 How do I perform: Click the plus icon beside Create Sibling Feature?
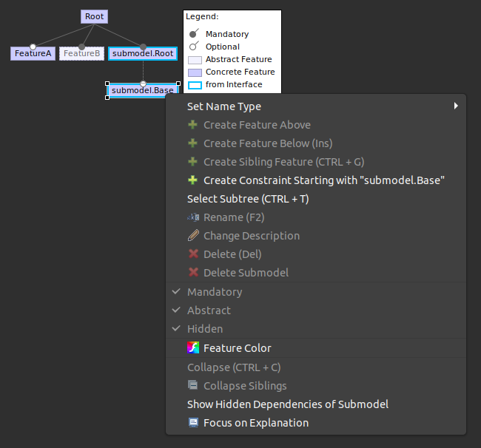pyautogui.click(x=192, y=161)
